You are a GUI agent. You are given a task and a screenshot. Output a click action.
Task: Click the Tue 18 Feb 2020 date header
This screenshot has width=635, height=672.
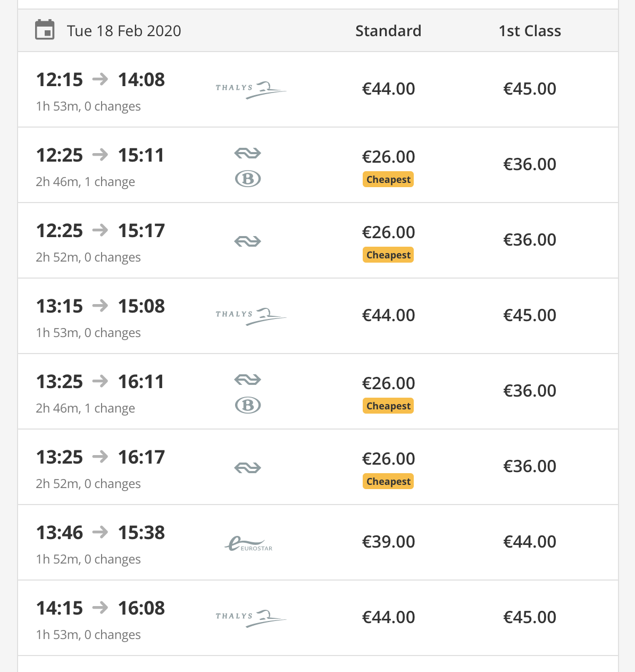coord(124,31)
